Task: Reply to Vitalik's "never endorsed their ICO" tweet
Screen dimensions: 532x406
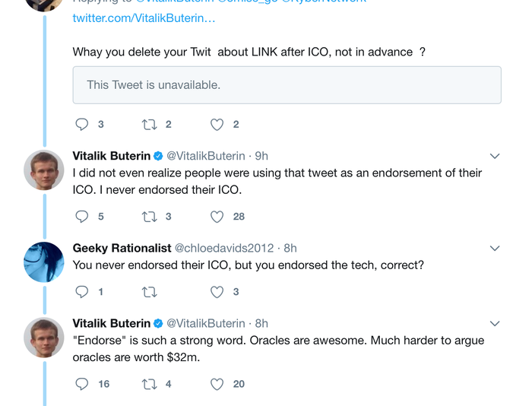Action: click(83, 216)
